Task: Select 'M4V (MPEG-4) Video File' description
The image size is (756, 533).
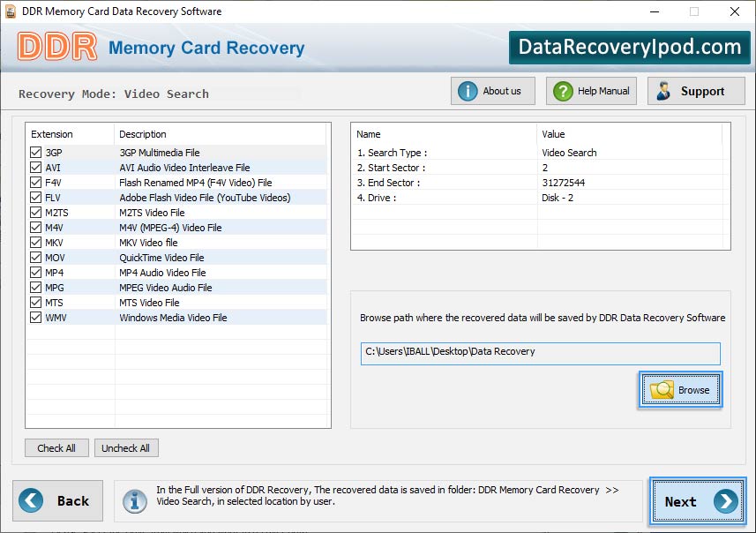Action: tap(170, 227)
